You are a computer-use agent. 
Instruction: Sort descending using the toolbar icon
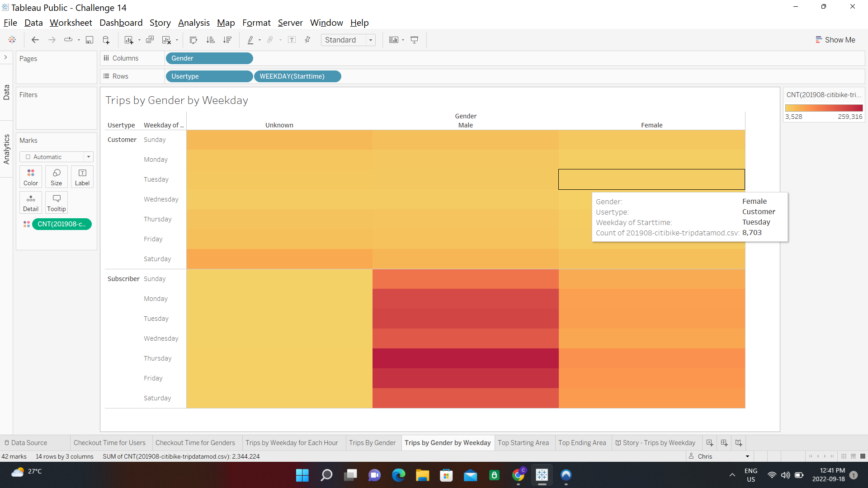pos(228,40)
